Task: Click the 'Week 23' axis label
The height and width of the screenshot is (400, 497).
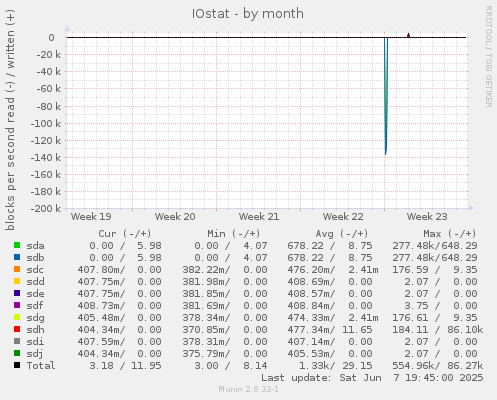Action: (427, 217)
